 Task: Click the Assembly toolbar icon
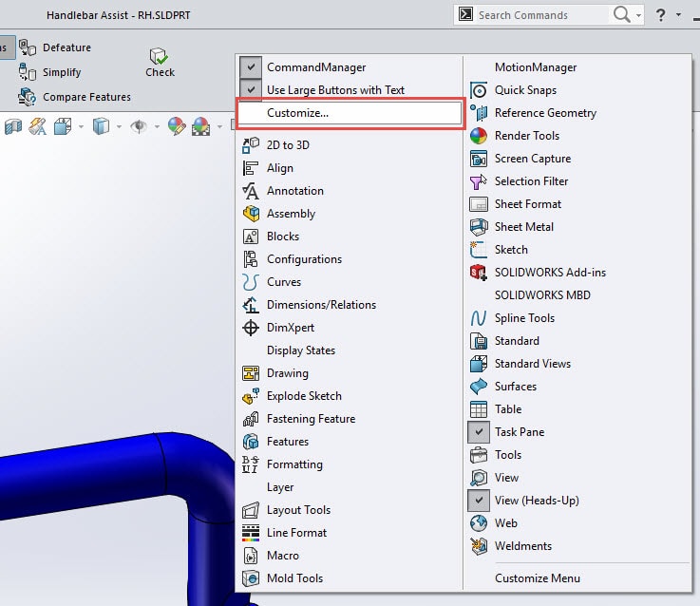point(251,214)
